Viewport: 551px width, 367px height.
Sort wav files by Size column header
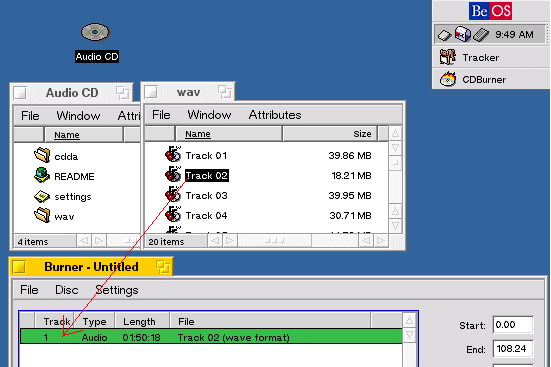tap(330, 134)
